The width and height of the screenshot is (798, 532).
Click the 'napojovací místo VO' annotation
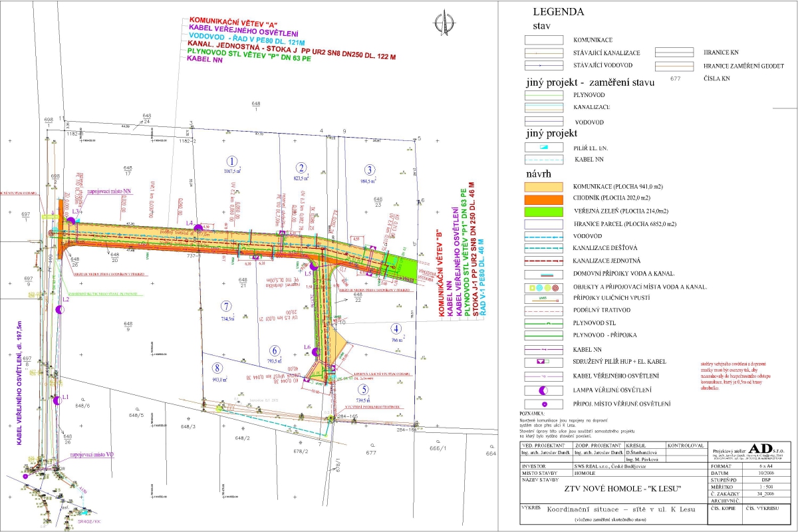coord(92,454)
